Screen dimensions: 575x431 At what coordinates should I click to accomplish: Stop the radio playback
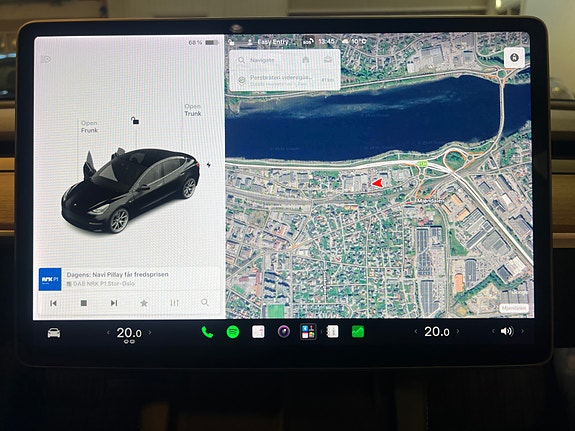click(84, 303)
